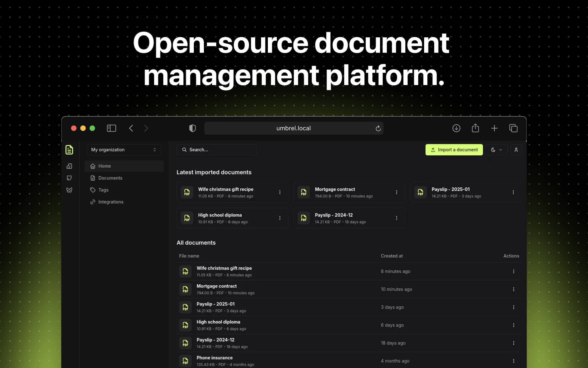
Task: Click the privacy shield icon in the address bar
Action: (x=192, y=128)
